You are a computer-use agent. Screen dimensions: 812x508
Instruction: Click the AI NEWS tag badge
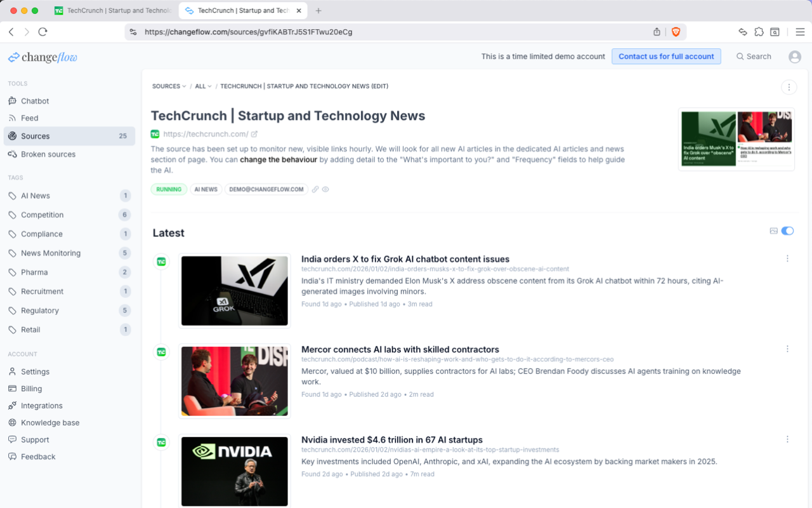[x=206, y=189]
